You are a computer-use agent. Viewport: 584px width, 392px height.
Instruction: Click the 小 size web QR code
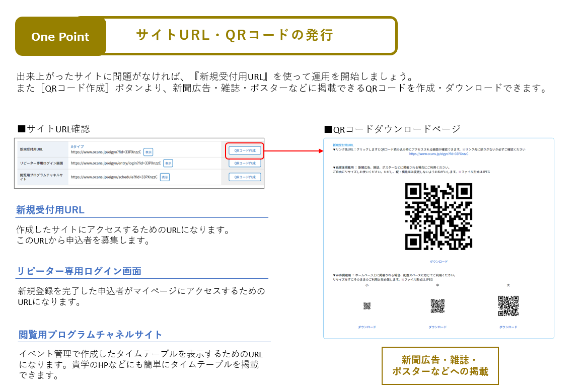tap(367, 306)
